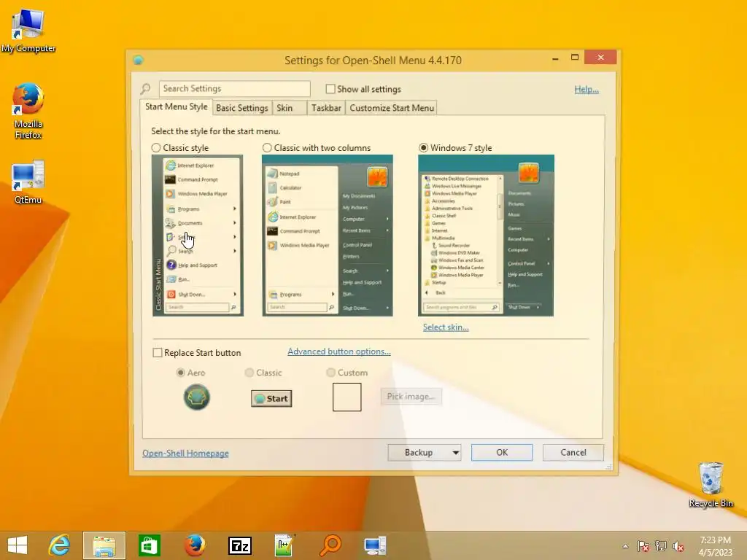Viewport: 747px width, 560px height.
Task: Click the Cancel button
Action: [573, 453]
